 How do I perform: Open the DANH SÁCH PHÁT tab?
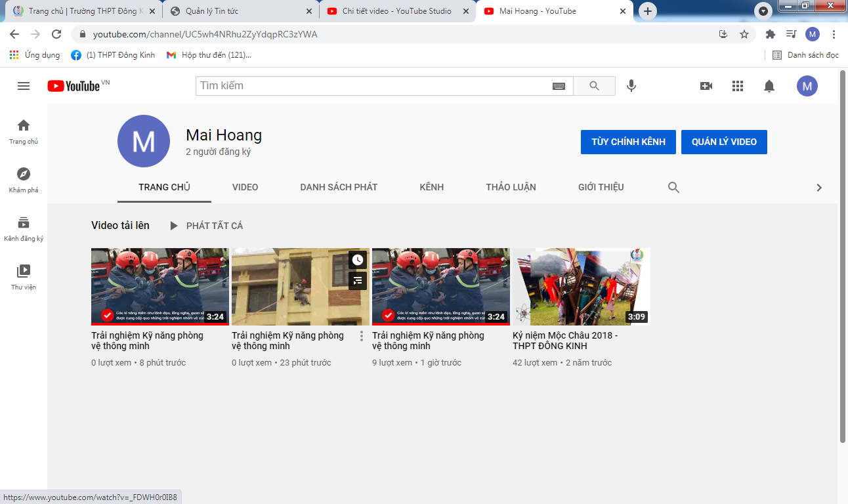339,187
